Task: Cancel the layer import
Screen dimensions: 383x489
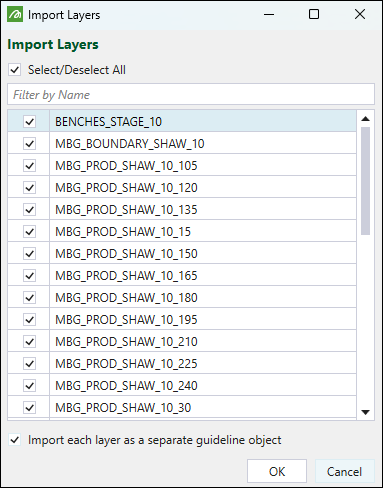Action: [x=344, y=471]
